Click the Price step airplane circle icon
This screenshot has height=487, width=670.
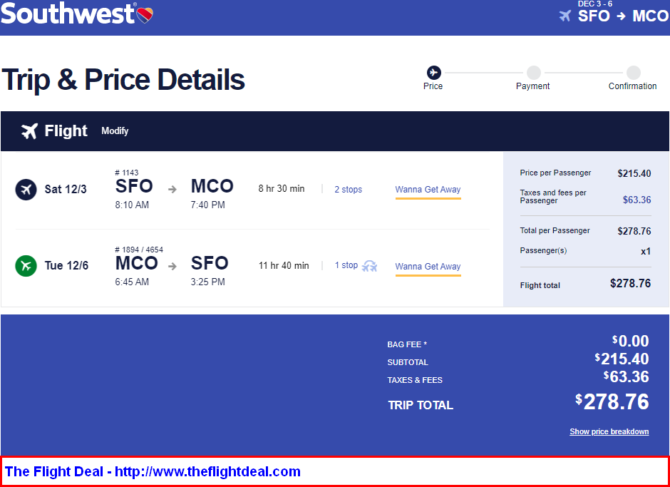(434, 73)
